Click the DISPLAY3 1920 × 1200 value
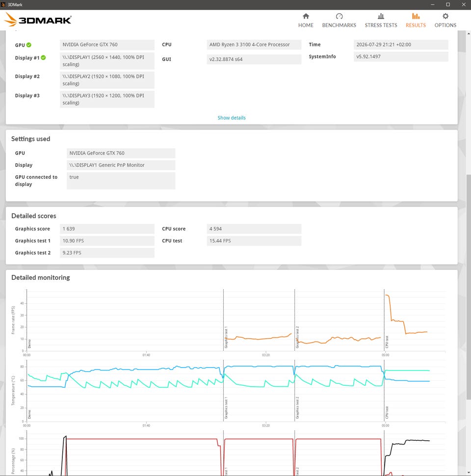The image size is (471, 476). click(x=107, y=99)
